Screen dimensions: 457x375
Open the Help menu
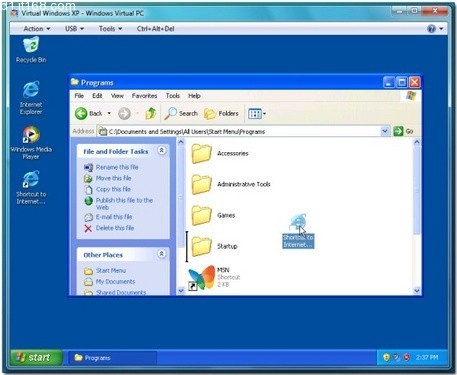pos(194,96)
